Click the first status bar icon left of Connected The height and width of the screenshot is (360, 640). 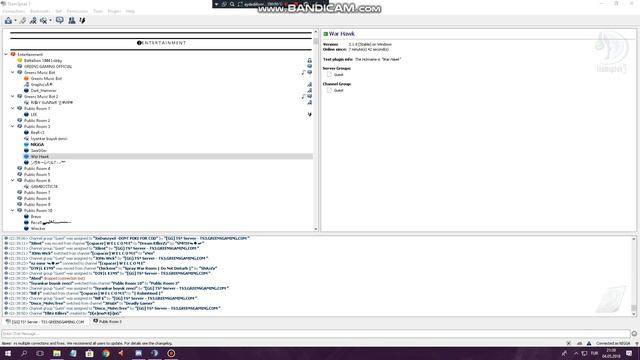click(568, 343)
